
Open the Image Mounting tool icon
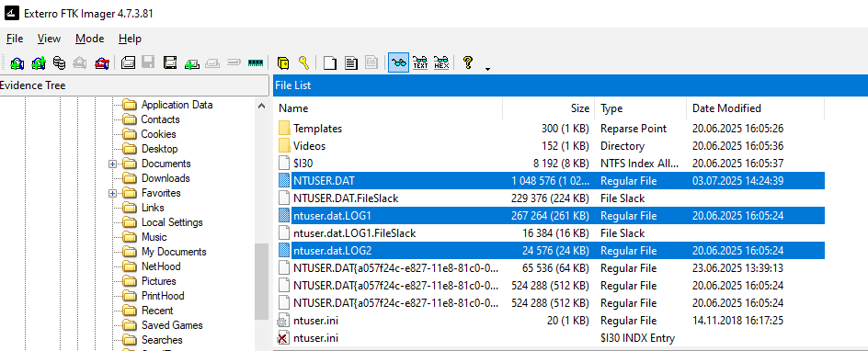click(x=59, y=63)
